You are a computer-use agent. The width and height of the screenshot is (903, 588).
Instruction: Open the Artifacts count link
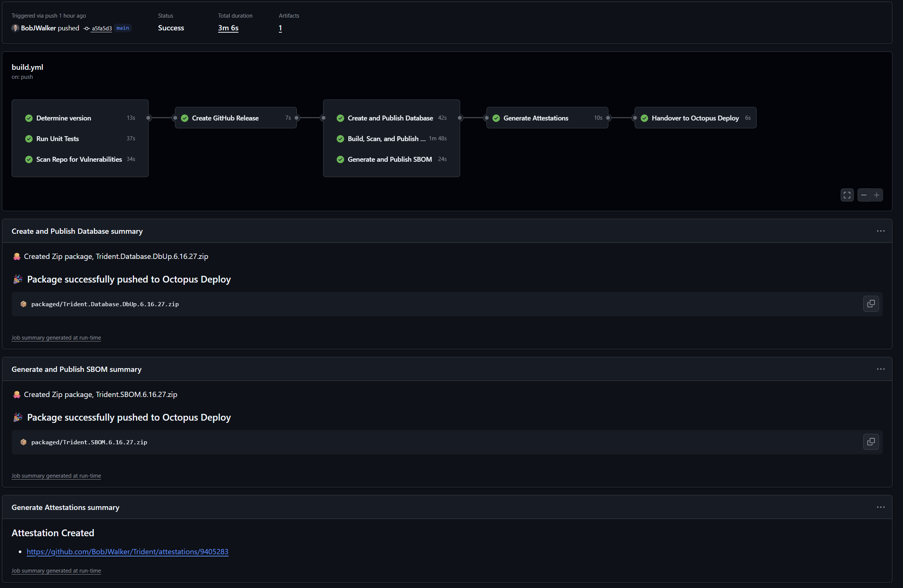[280, 28]
